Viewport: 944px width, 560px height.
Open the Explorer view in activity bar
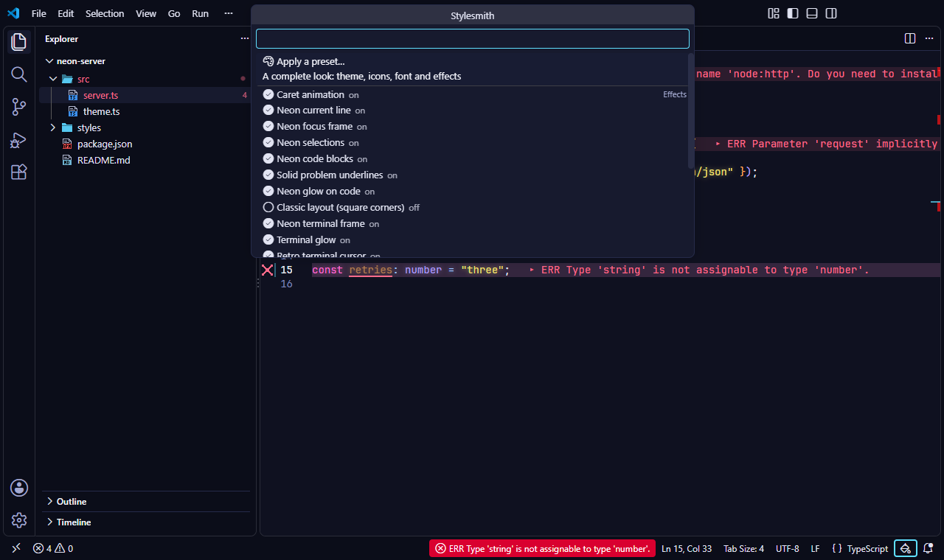[19, 42]
